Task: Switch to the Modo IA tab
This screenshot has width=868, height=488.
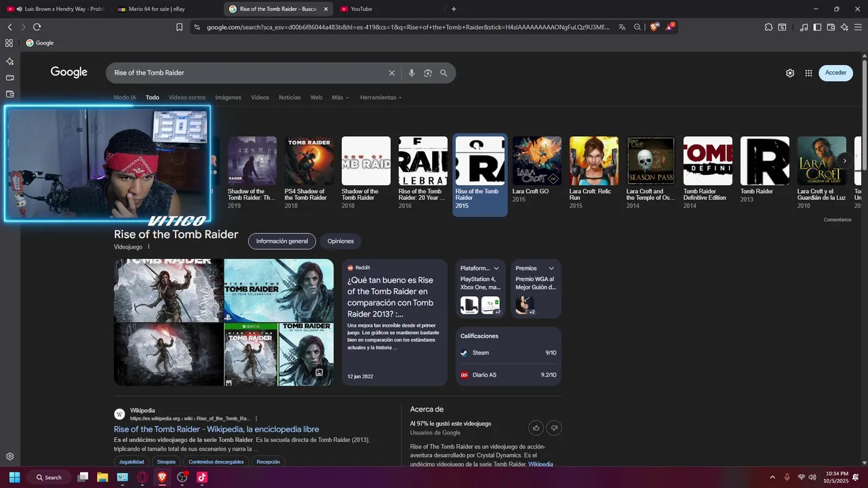Action: tap(125, 98)
